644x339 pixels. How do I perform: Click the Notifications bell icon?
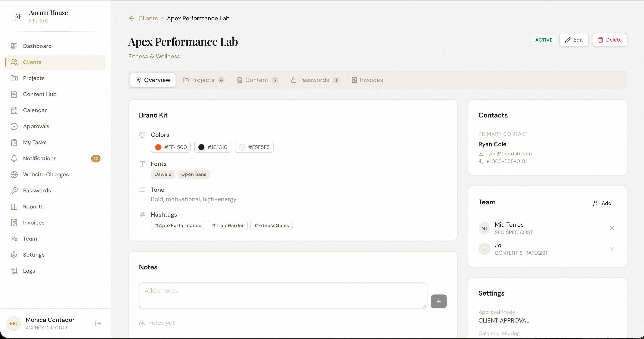[x=14, y=158]
